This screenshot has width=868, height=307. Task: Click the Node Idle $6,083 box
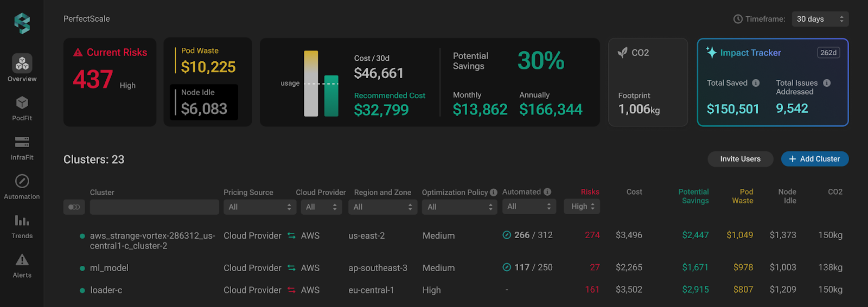204,102
